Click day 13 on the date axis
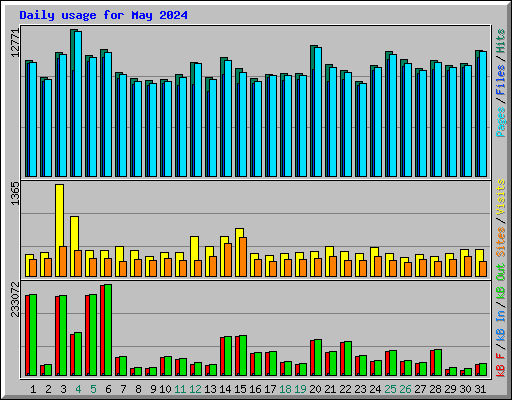Image resolution: width=512 pixels, height=400 pixels. [x=210, y=389]
